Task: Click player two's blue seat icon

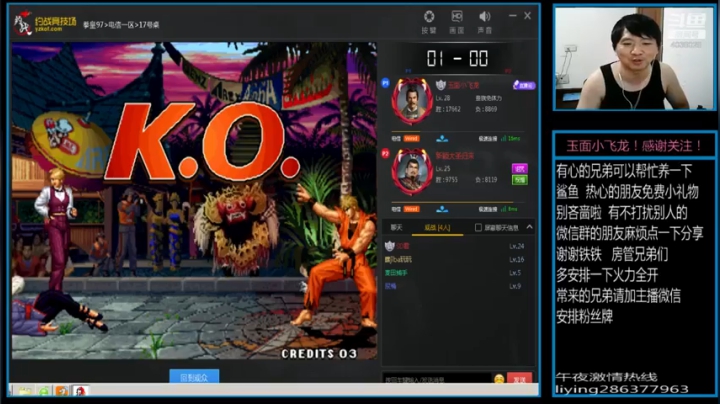Action: pyautogui.click(x=442, y=209)
